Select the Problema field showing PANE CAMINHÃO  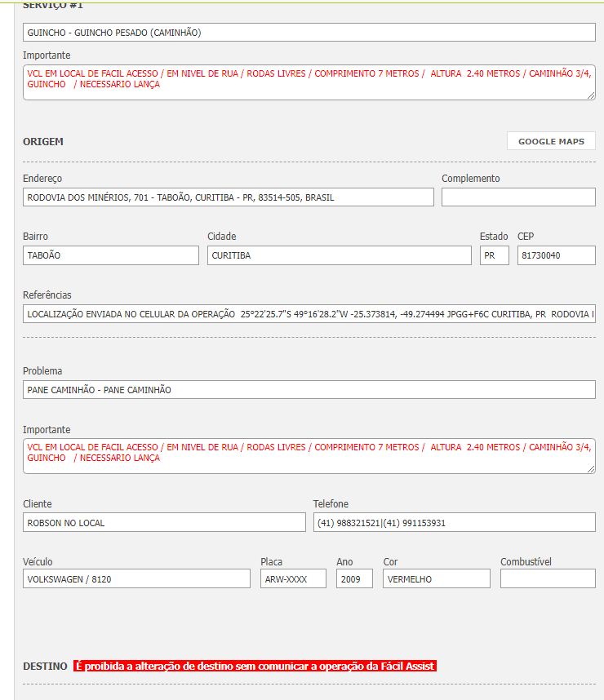coord(309,390)
